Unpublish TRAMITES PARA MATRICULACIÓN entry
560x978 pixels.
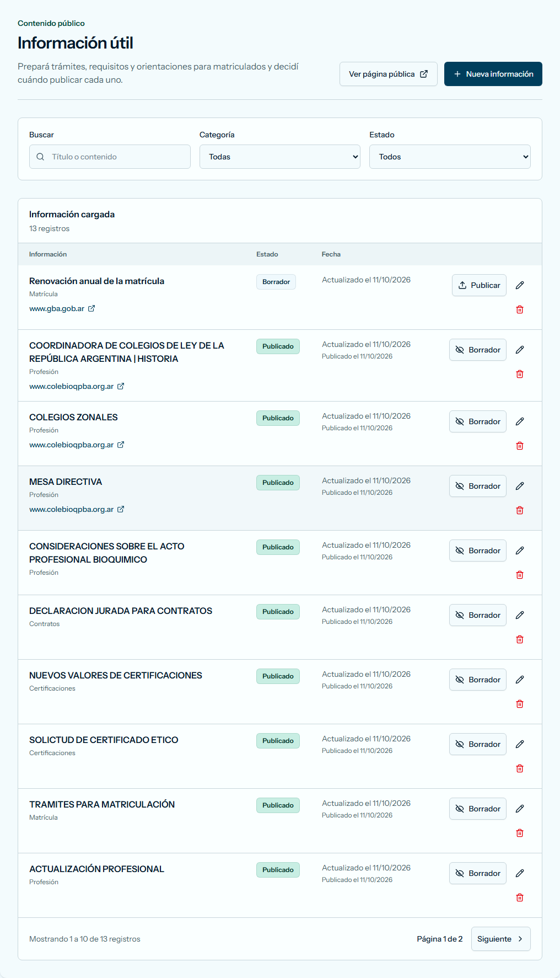click(x=478, y=809)
